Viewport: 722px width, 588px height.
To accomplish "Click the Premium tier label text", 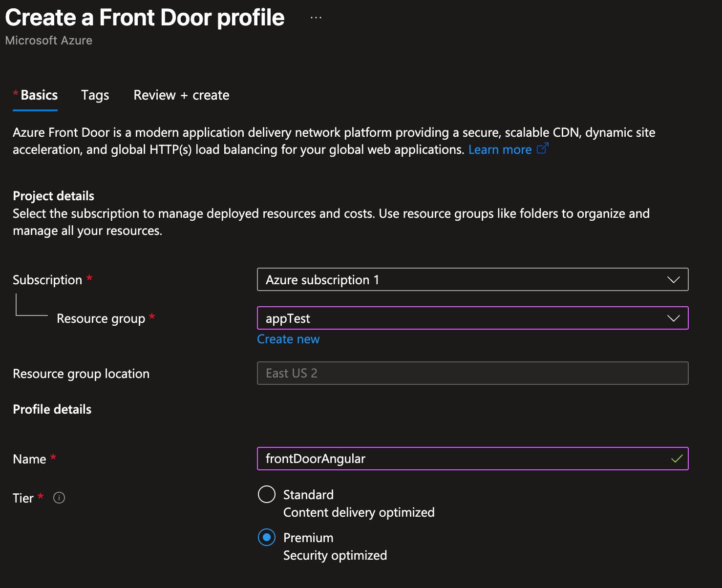I will coord(308,538).
